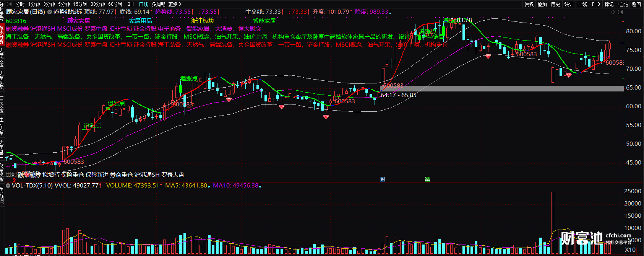Select the 2H period
Screen dimensions: 644x256
[131, 4]
